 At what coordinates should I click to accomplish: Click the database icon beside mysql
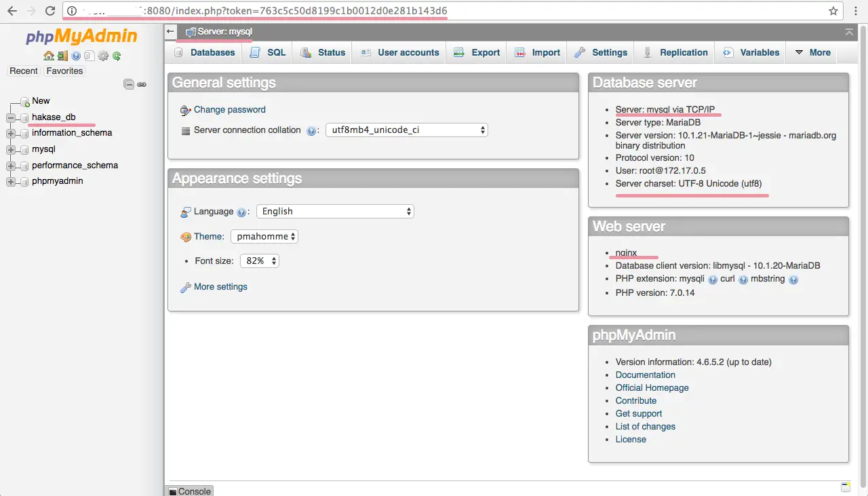(x=24, y=149)
